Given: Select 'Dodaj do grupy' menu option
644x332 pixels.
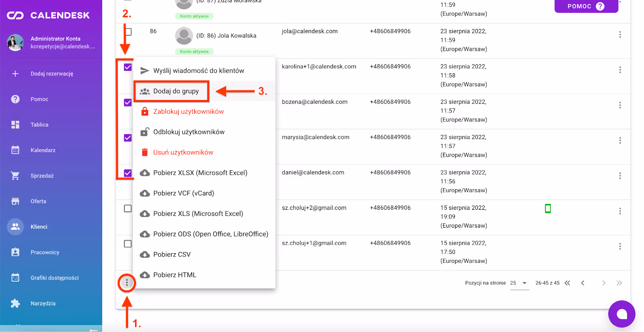Looking at the screenshot, I should [x=176, y=91].
